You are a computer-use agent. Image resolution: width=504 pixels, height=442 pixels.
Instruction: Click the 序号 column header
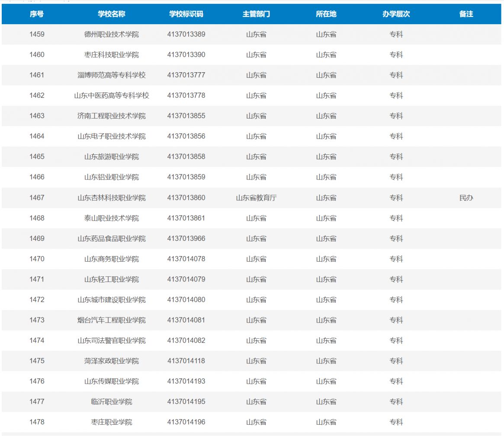(x=37, y=14)
